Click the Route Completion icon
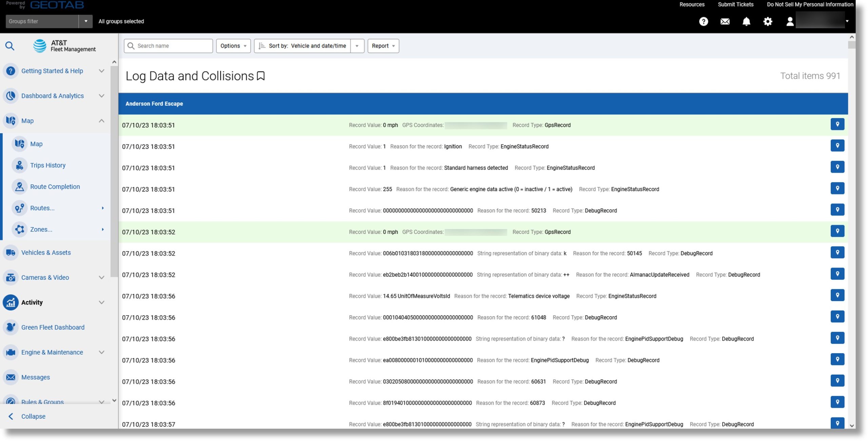The image size is (868, 441). [19, 187]
